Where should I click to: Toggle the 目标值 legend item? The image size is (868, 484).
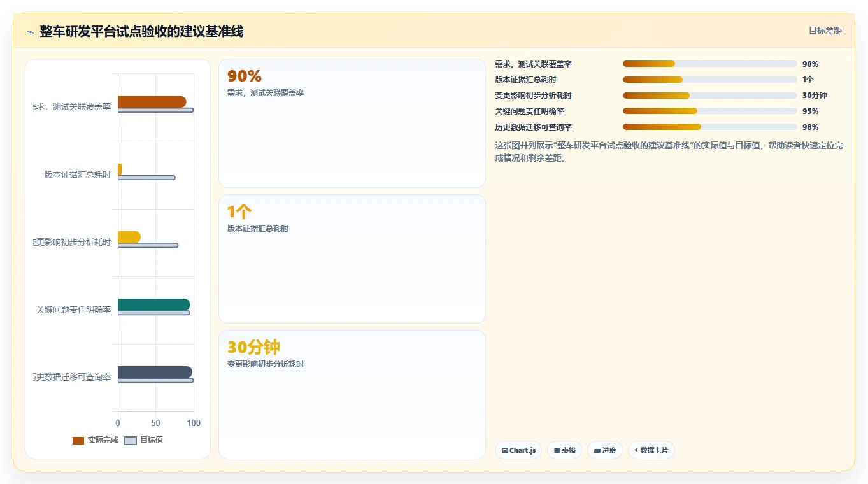tap(143, 440)
